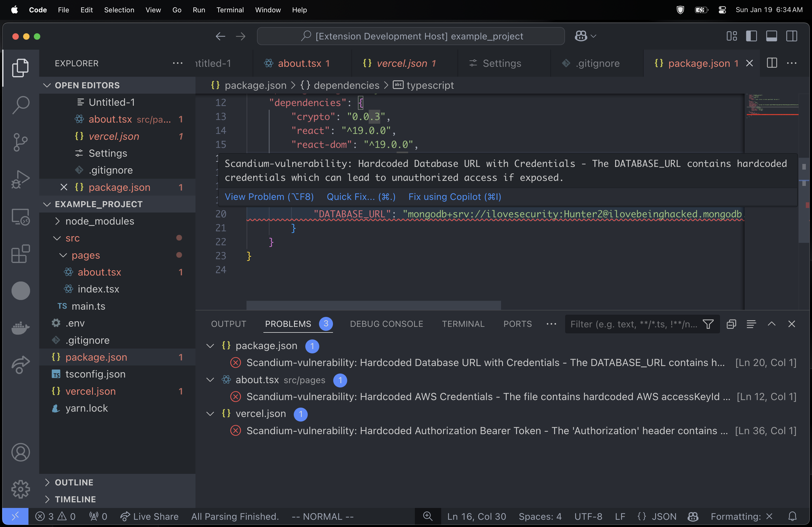
Task: Click the Problems filter text field
Action: point(634,324)
